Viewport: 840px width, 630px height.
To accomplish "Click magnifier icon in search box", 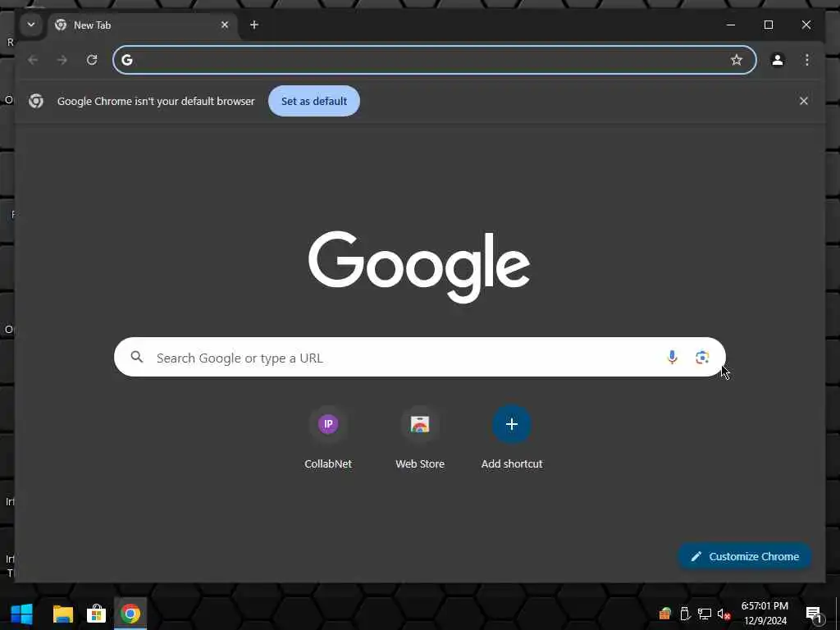I will pyautogui.click(x=137, y=357).
